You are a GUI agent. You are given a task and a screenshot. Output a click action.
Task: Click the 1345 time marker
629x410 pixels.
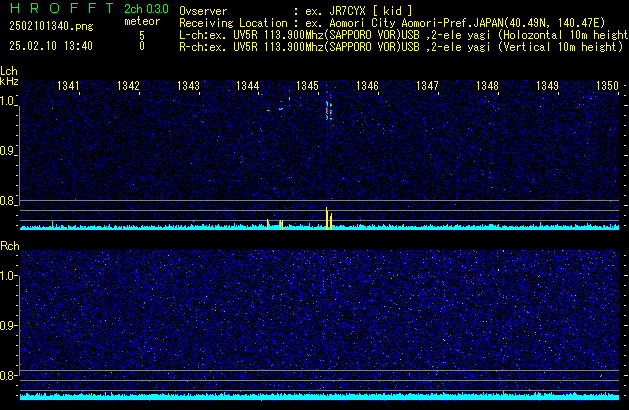pyautogui.click(x=307, y=86)
